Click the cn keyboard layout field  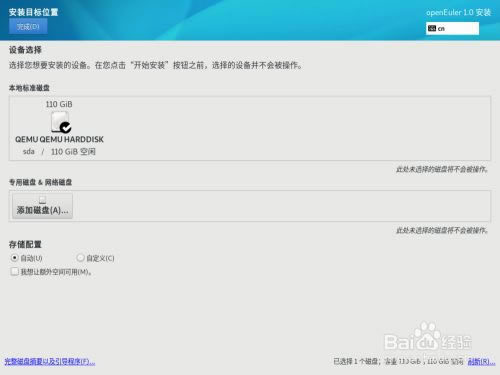tap(452, 28)
